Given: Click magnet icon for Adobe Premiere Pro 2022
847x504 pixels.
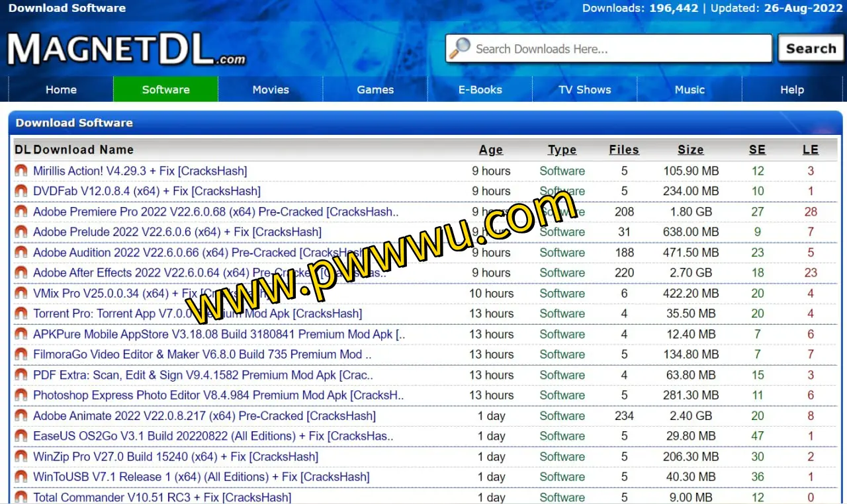Looking at the screenshot, I should [x=21, y=212].
